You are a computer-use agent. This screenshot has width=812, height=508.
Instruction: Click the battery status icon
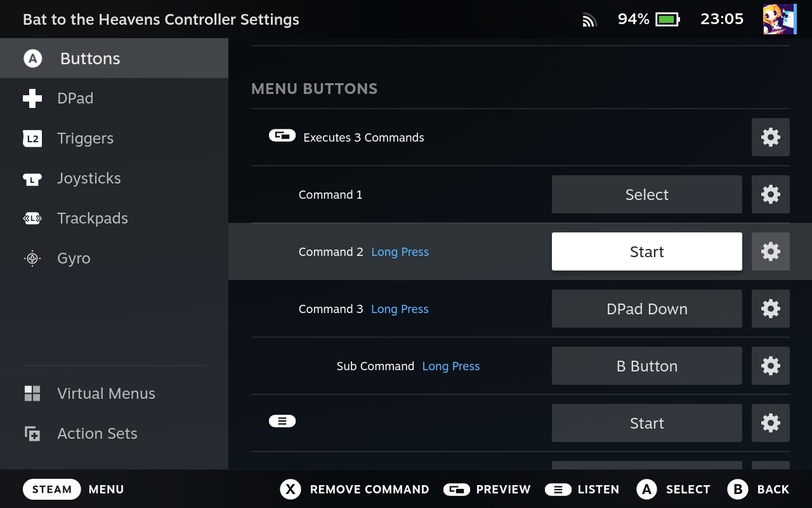(667, 19)
